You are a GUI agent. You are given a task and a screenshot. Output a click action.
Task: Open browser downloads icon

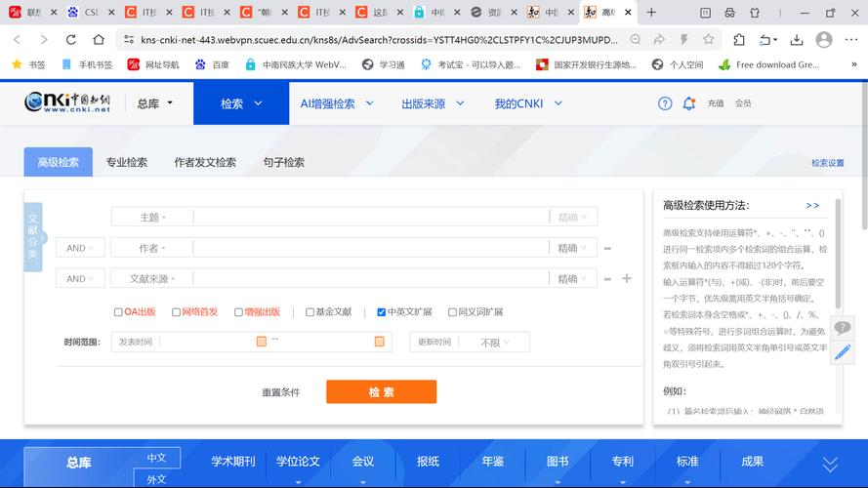click(797, 39)
